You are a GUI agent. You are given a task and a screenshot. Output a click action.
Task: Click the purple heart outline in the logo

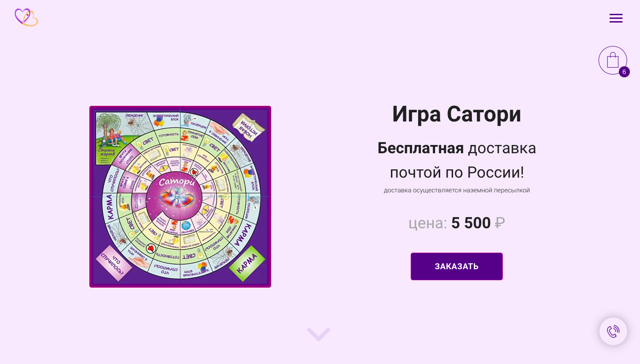click(x=22, y=17)
